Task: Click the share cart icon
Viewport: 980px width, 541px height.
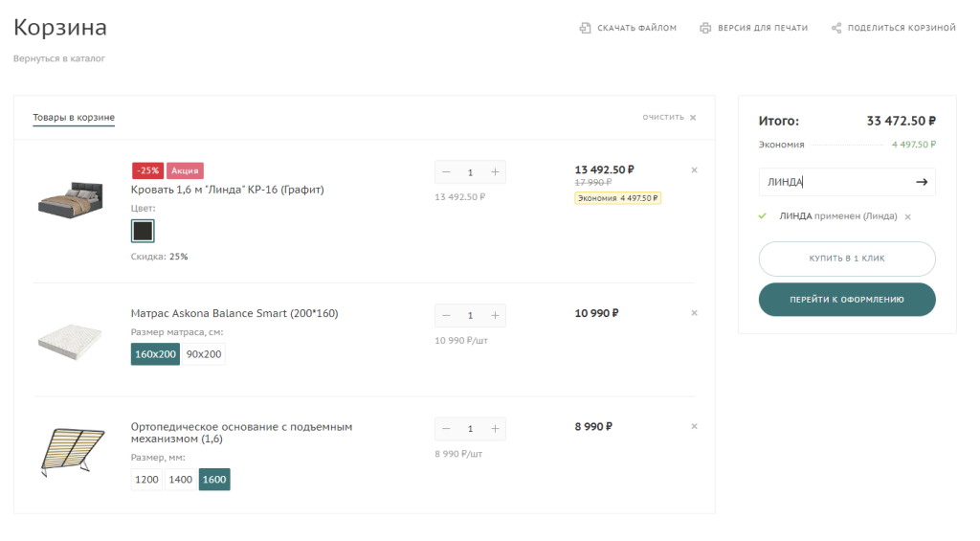Action: [x=835, y=28]
